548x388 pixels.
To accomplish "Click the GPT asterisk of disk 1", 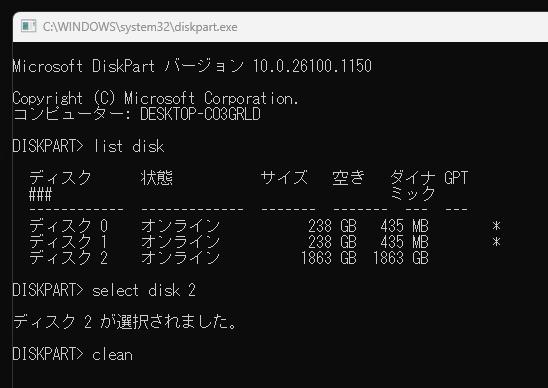I will [x=496, y=242].
